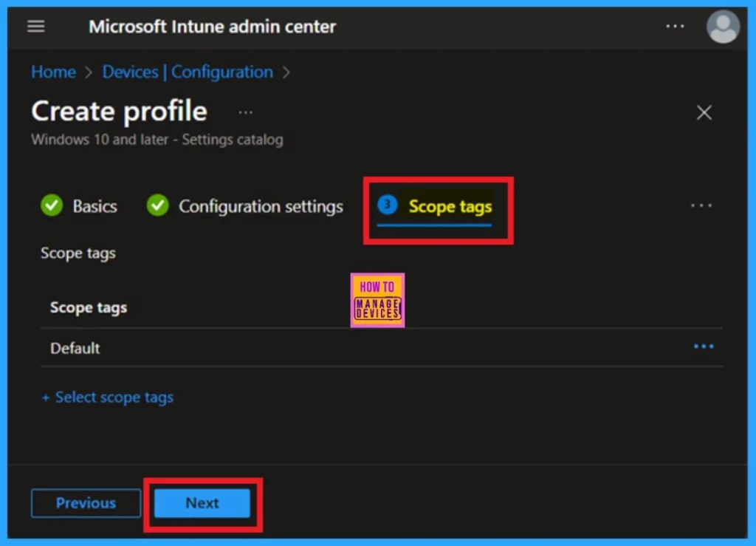Open the top bar ellipsis menu
756x546 pixels.
(675, 26)
